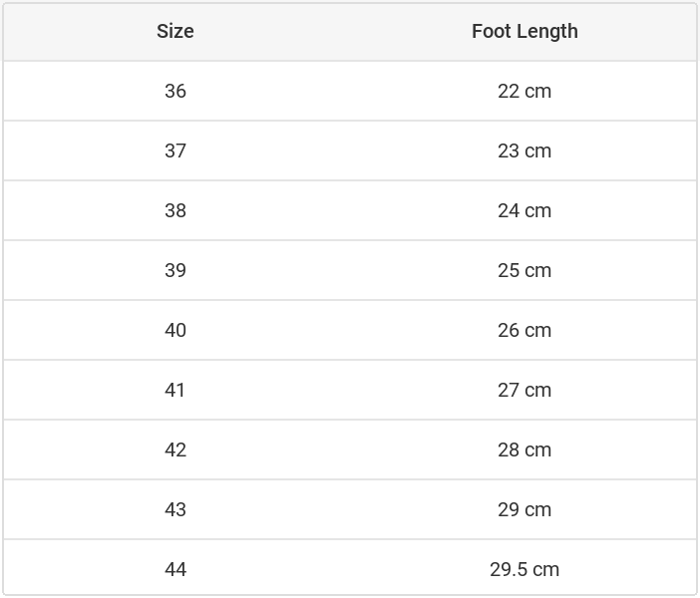Select the size 43 cell
Screen dimensions: 700x598
tap(175, 509)
